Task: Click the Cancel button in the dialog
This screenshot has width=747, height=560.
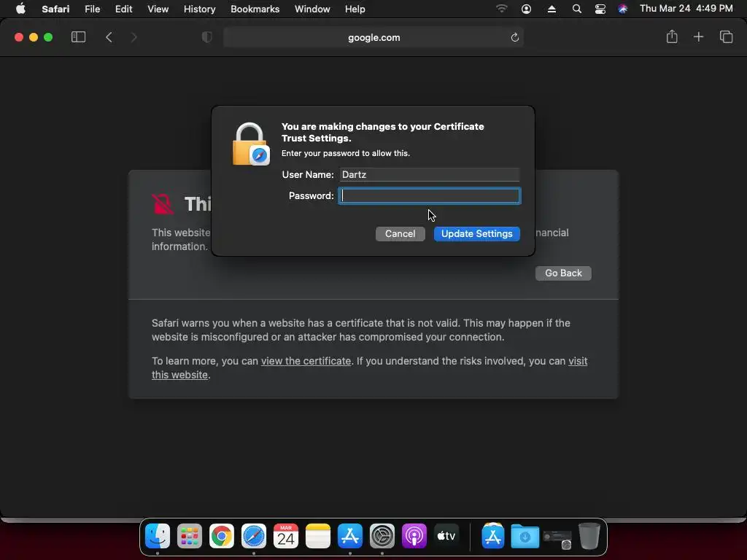Action: (400, 234)
